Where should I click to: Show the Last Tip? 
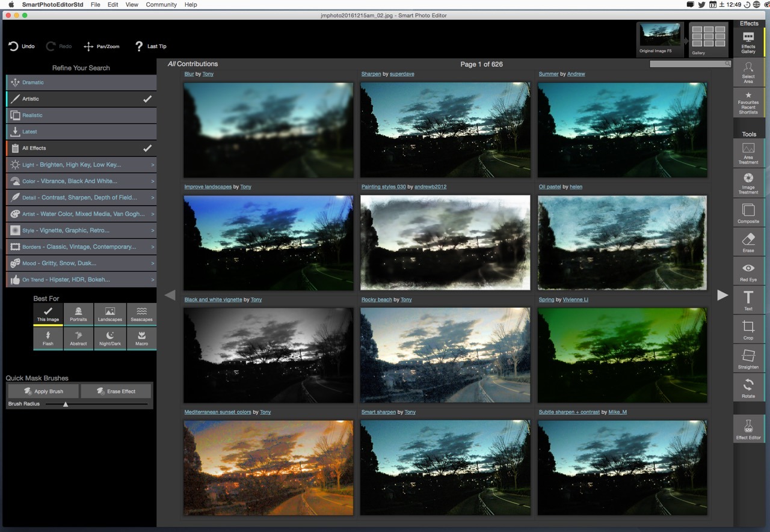coord(150,46)
